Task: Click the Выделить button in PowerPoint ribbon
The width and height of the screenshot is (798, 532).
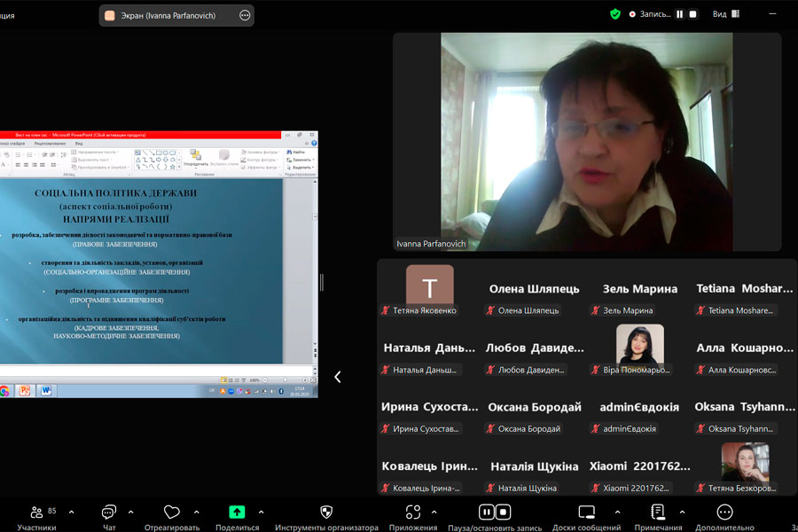Action: tap(301, 167)
